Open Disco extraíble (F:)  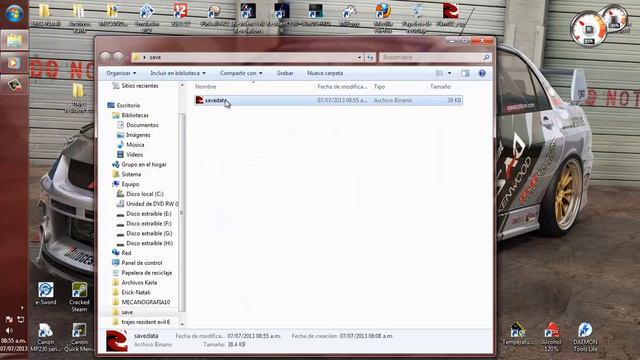tap(144, 223)
